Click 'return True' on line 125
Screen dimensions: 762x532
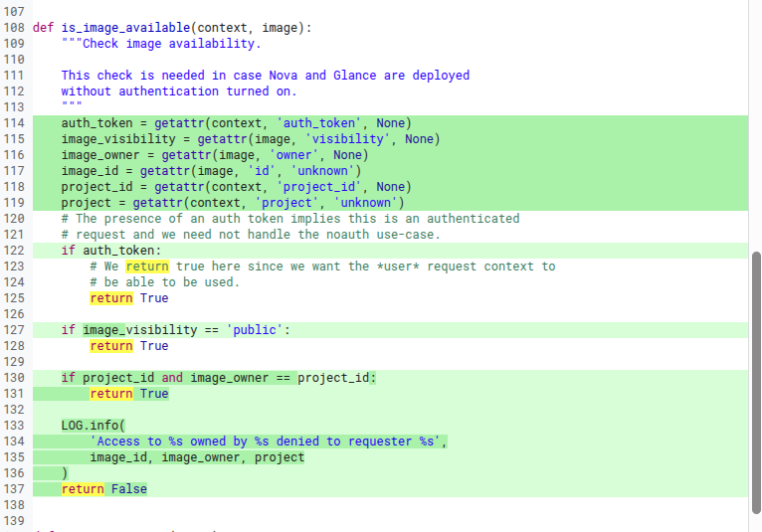coord(129,298)
